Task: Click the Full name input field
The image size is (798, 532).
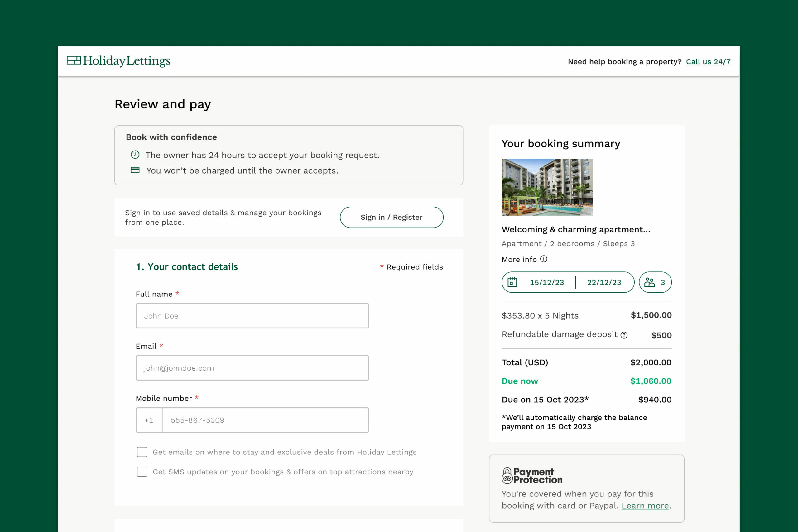Action: pos(252,316)
